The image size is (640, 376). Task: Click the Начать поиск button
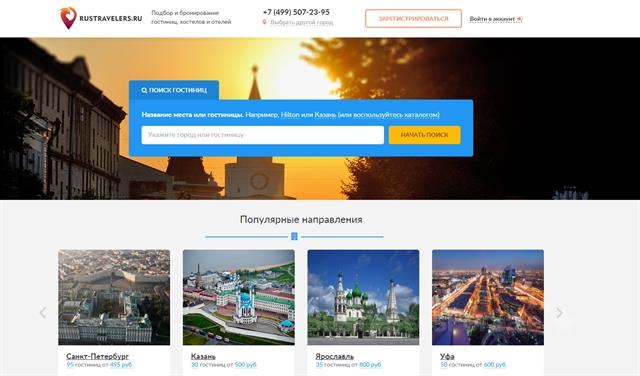424,135
